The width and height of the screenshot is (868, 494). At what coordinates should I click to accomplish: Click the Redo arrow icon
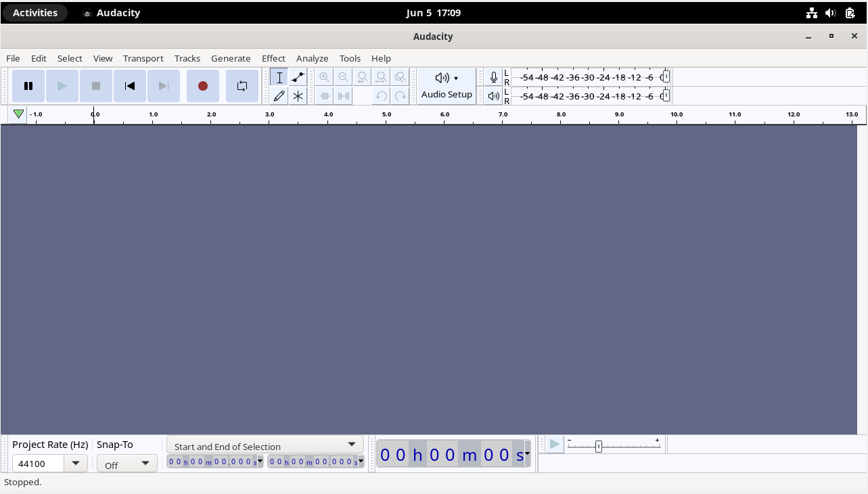coord(401,96)
